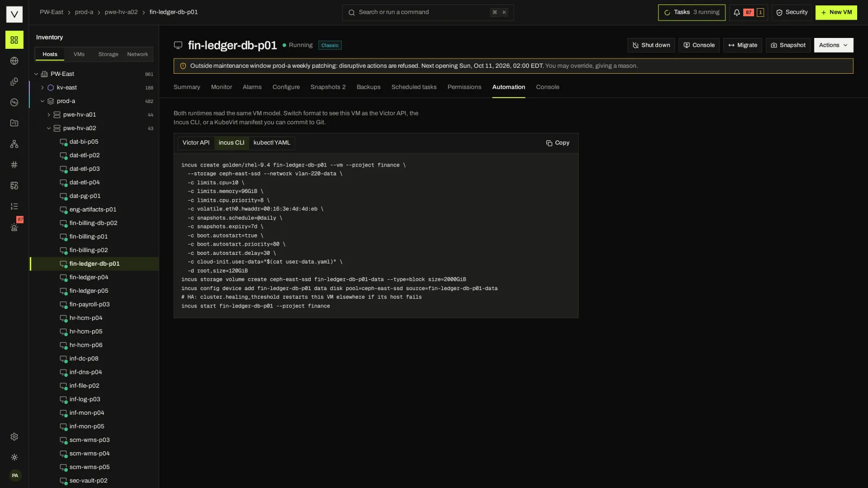Screen dimensions: 868x488
Task: Click the pwe-hv-a02 breadcrumb
Action: pyautogui.click(x=121, y=12)
